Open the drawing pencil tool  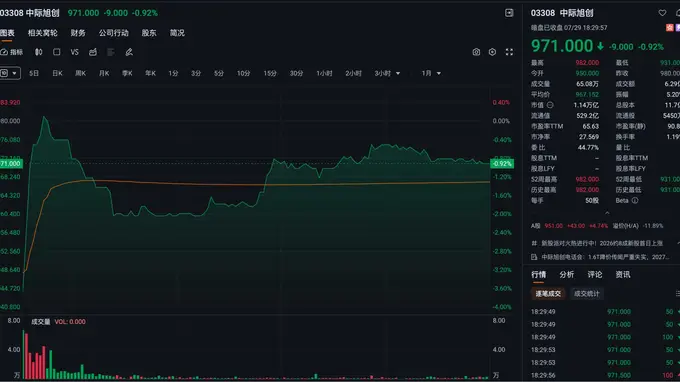[x=129, y=52]
